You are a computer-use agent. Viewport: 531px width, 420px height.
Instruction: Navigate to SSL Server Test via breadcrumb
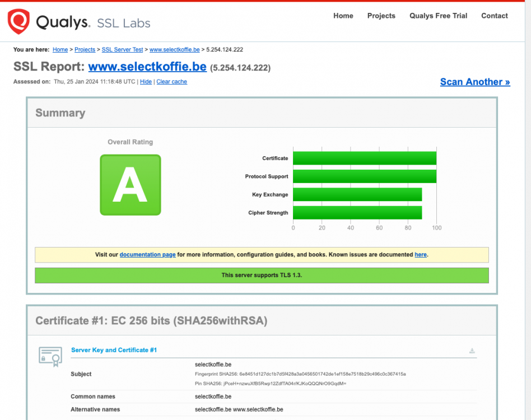pos(122,49)
